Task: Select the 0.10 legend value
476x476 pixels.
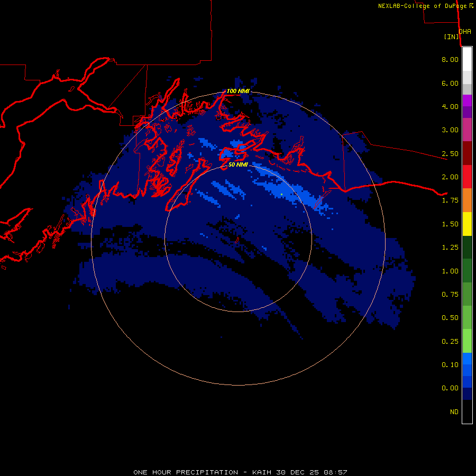Action: point(450,365)
